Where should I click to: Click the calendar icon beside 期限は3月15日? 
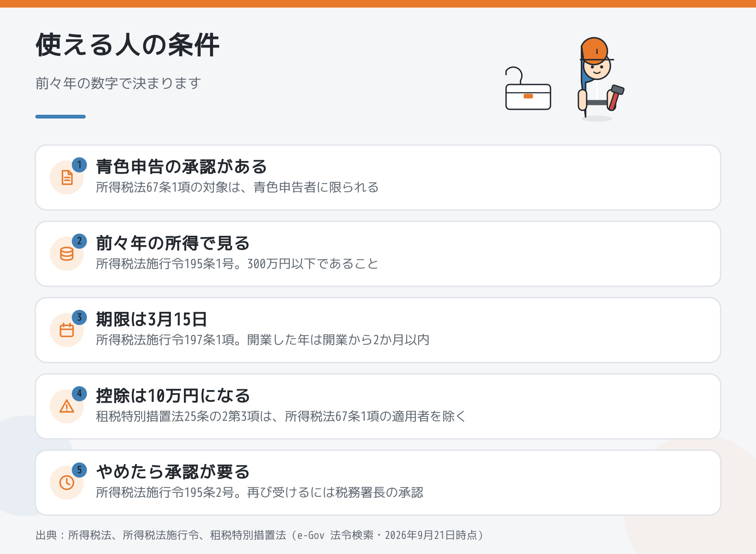[x=67, y=330]
